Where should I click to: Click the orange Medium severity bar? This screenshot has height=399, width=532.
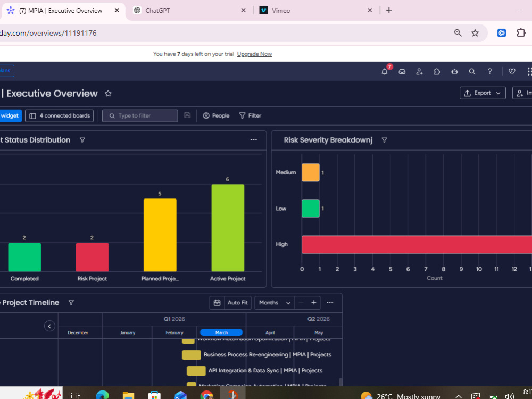pyautogui.click(x=311, y=172)
